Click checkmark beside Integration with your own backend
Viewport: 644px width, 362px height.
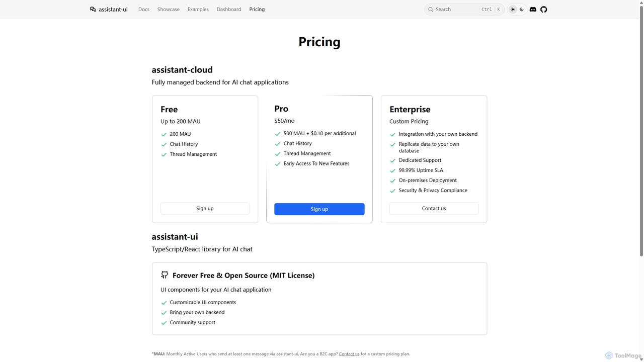tap(392, 134)
